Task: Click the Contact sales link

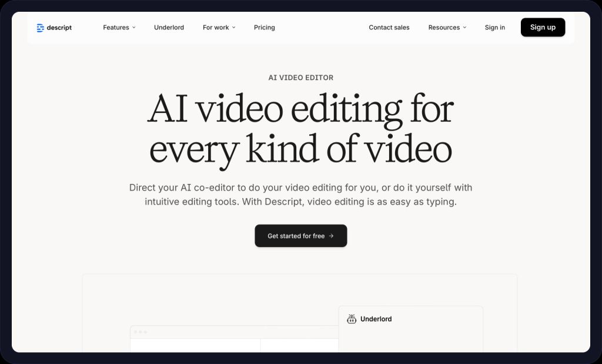Action: pos(389,27)
